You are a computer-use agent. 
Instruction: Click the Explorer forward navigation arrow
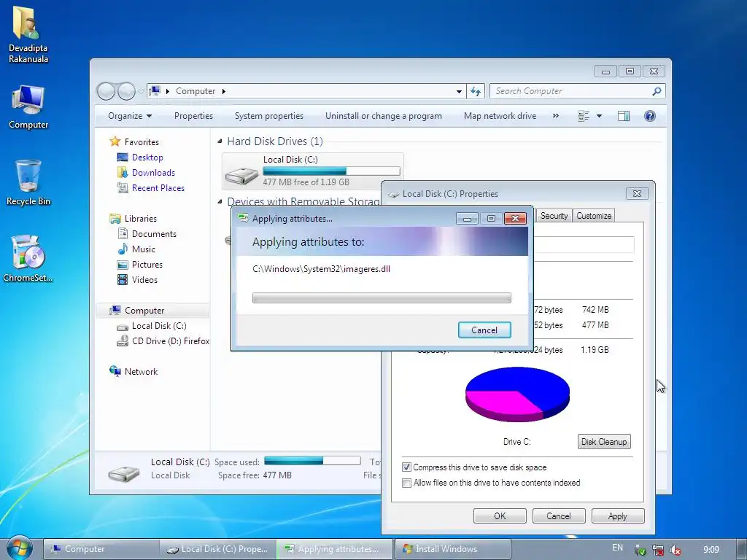(x=126, y=91)
